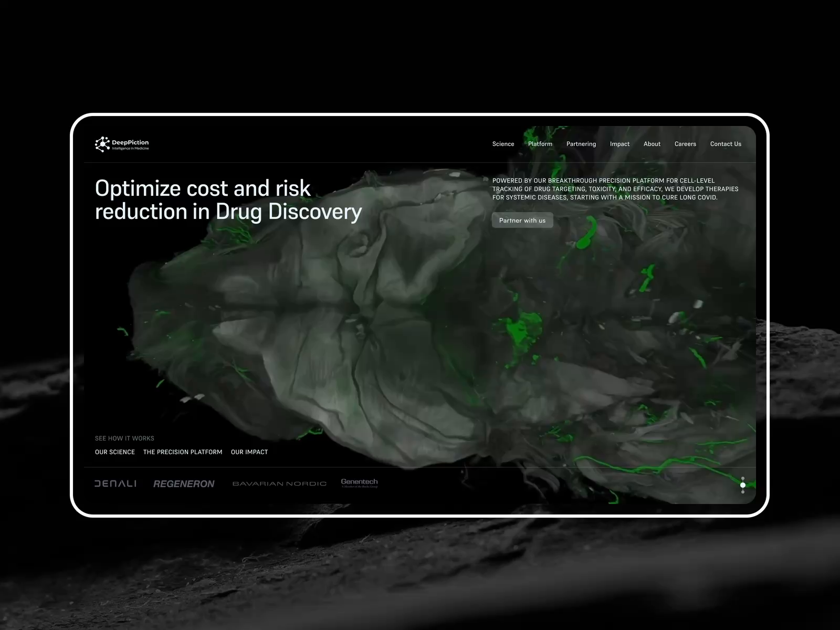Open the Contact Us page
Screen dimensions: 840x630
point(726,144)
